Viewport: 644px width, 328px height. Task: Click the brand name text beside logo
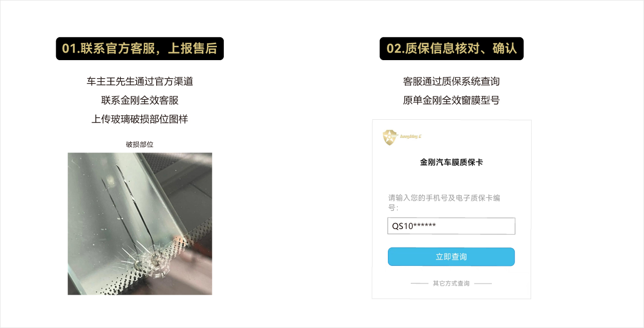coord(411,136)
